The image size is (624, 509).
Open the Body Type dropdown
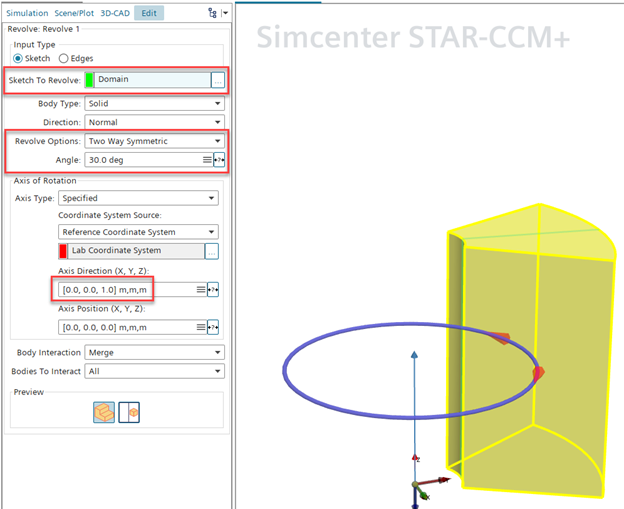(x=154, y=103)
